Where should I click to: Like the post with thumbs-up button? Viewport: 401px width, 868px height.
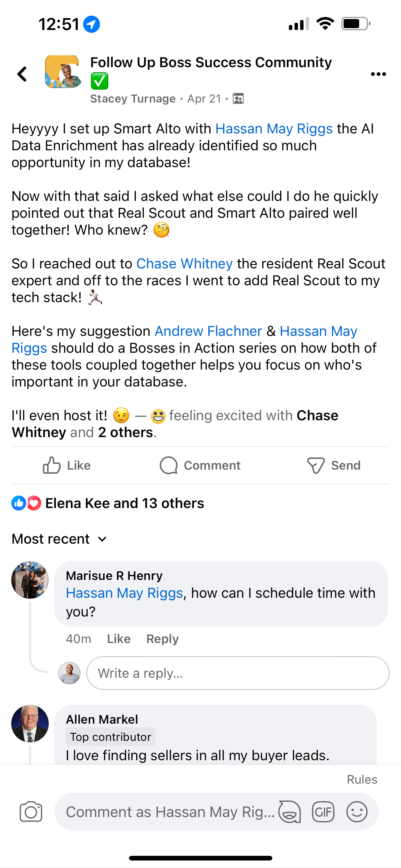67,465
